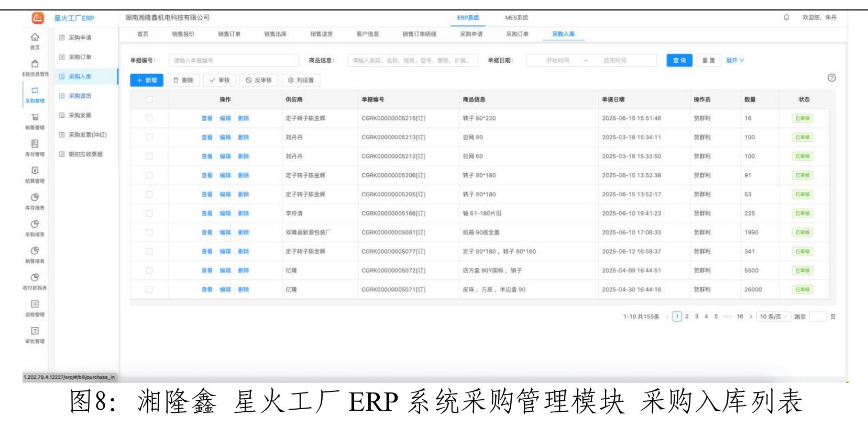Open 采购申请 in the submenu
This screenshot has width=868, height=428.
pos(80,38)
